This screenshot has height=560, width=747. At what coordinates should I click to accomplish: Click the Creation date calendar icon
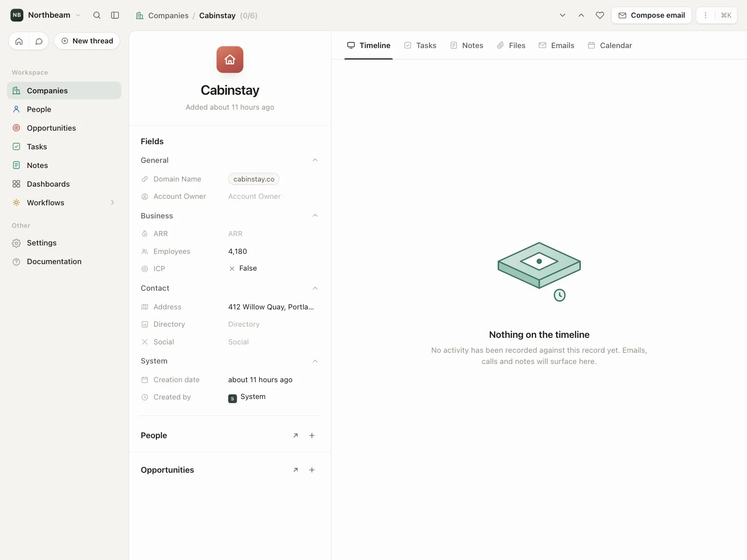pyautogui.click(x=145, y=380)
